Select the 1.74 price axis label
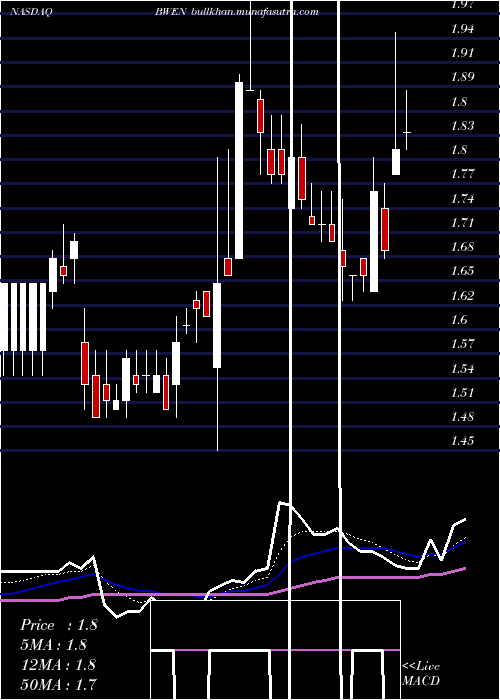Screen dimensions: 500x700 [x=462, y=199]
